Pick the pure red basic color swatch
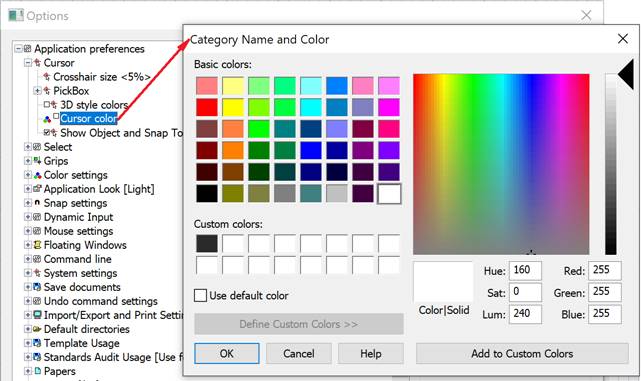641x381 pixels. pyautogui.click(x=207, y=108)
